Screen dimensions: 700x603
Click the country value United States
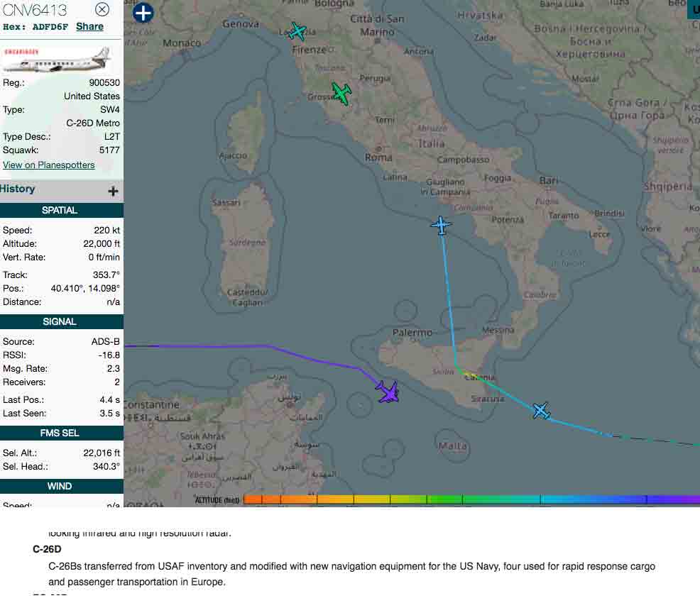pyautogui.click(x=92, y=96)
